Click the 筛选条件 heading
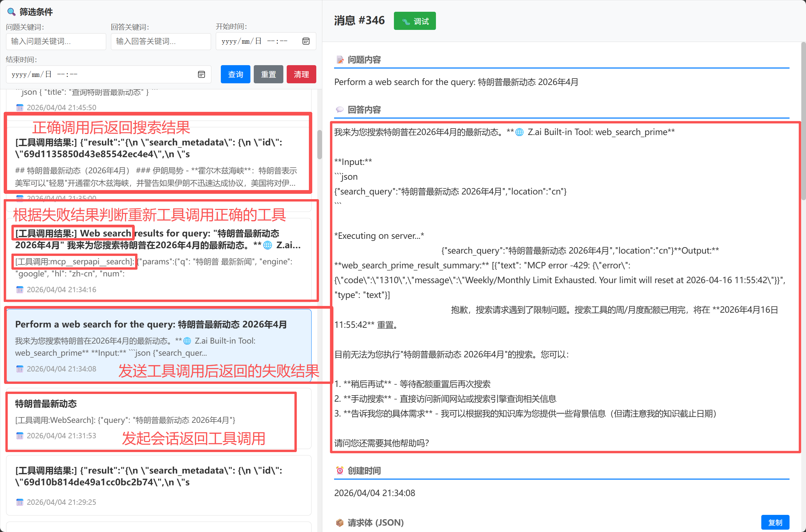The height and width of the screenshot is (532, 806). (x=36, y=12)
